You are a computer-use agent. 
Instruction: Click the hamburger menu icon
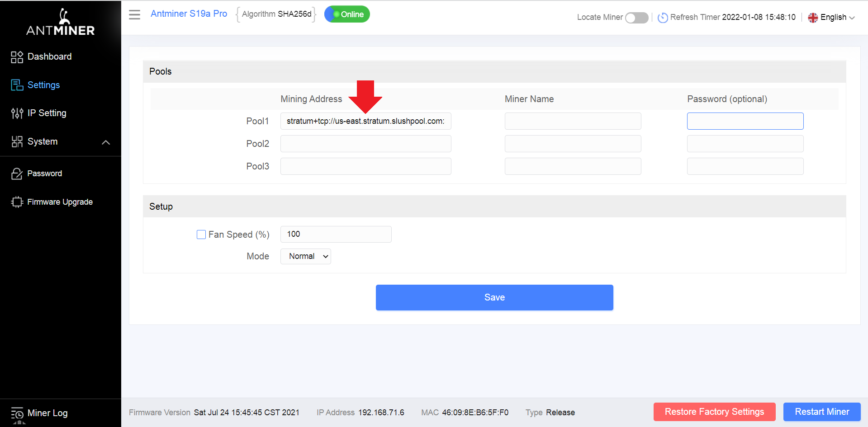[134, 14]
